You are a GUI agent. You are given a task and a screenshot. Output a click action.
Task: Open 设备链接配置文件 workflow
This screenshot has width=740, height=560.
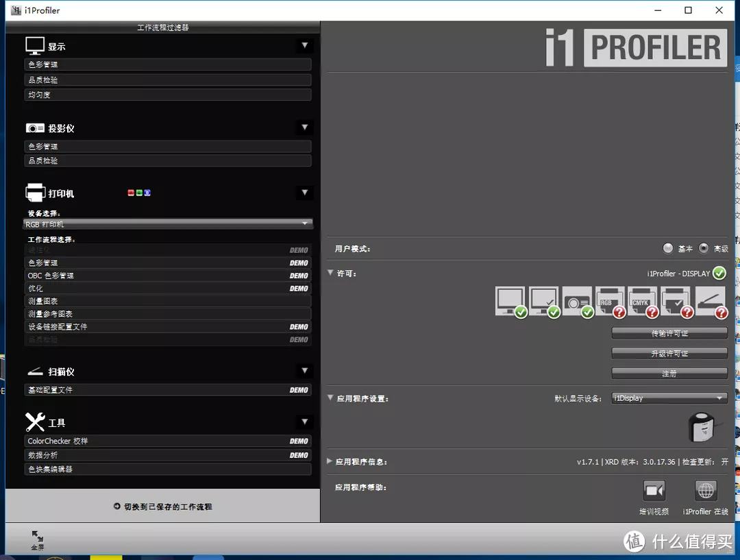coord(168,326)
